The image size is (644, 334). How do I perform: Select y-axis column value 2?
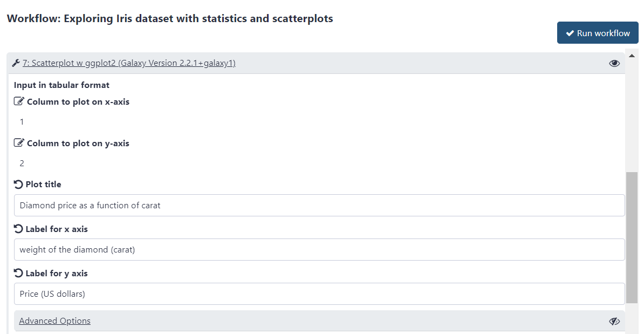(x=22, y=163)
